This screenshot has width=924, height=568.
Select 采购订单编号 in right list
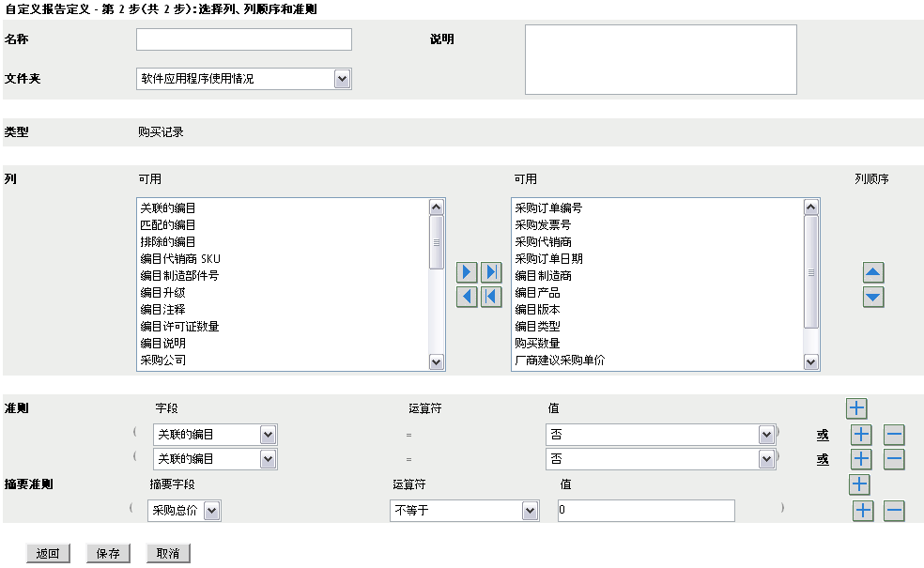point(657,208)
